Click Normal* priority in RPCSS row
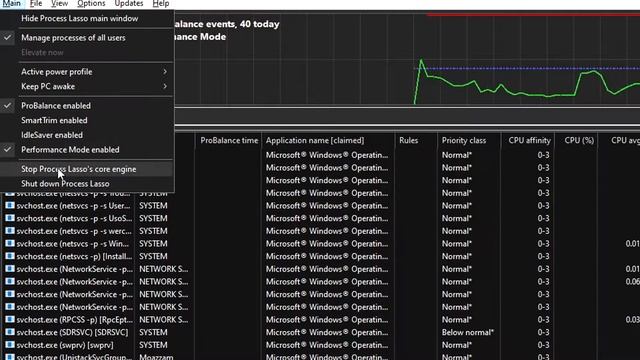 point(457,320)
